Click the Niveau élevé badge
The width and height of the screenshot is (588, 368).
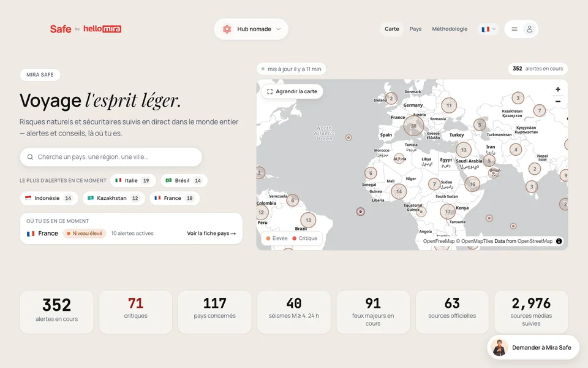[85, 233]
